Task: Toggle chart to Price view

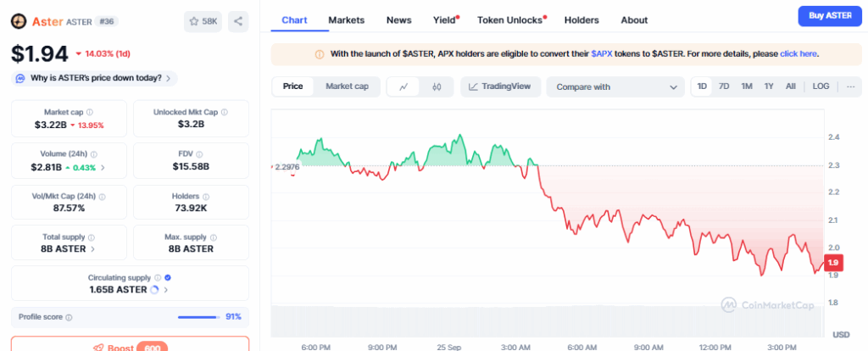Action: 293,86
